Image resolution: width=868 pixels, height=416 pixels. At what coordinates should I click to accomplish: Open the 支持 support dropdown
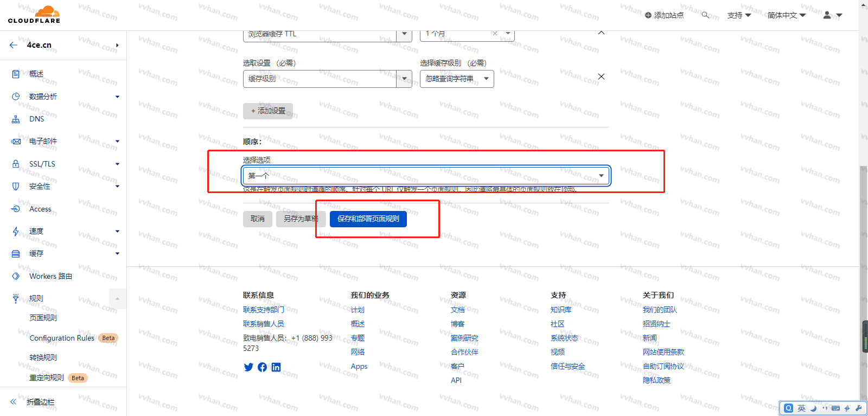click(x=739, y=15)
